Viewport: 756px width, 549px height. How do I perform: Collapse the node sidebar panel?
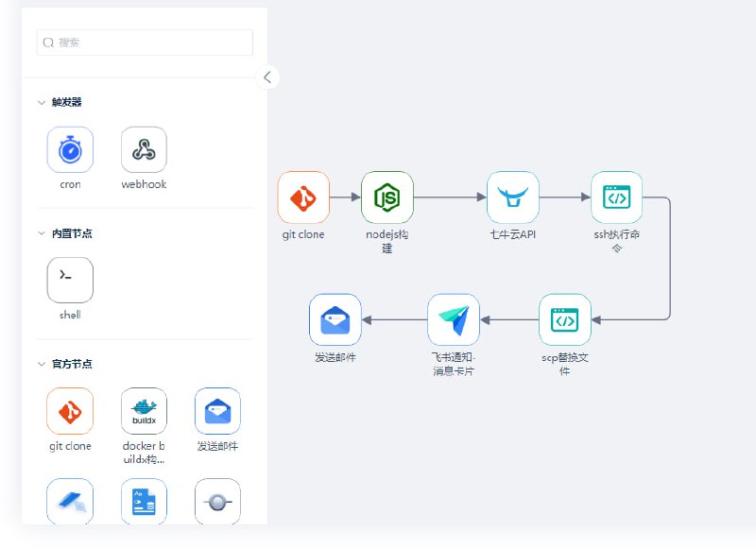click(267, 77)
